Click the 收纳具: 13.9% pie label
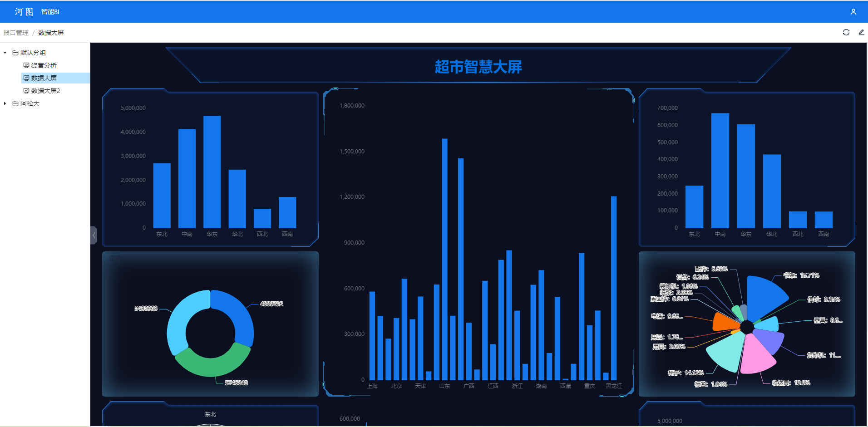The height and width of the screenshot is (427, 868). [x=791, y=383]
